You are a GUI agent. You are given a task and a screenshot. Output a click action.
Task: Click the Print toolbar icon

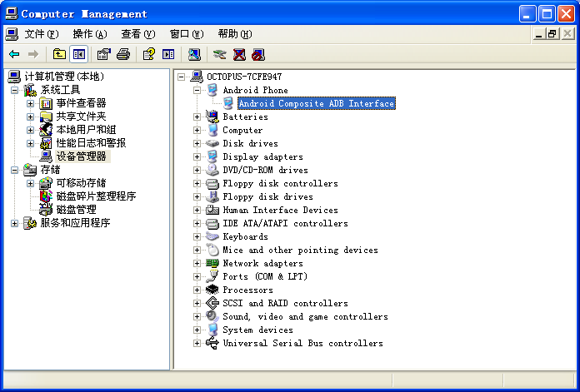(123, 55)
